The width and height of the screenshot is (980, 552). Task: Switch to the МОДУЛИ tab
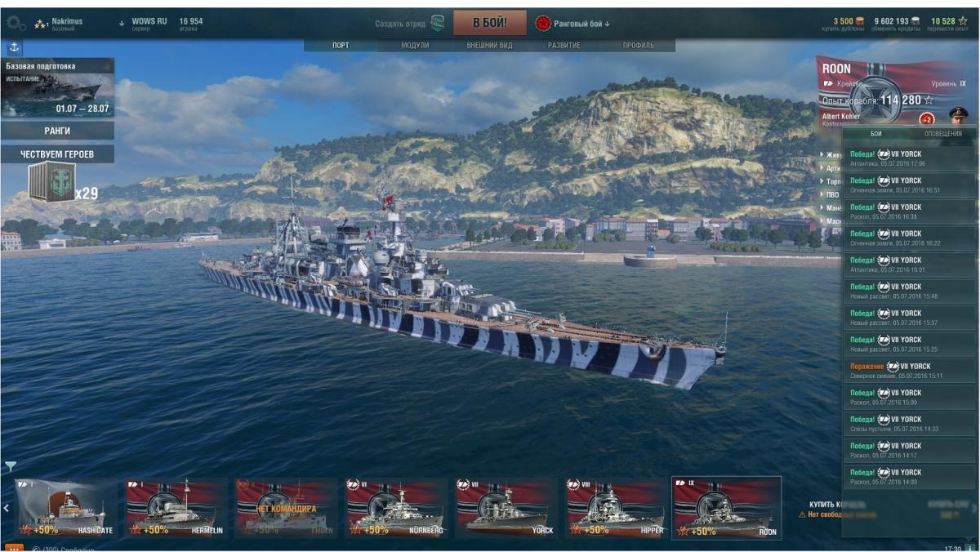[x=415, y=45]
